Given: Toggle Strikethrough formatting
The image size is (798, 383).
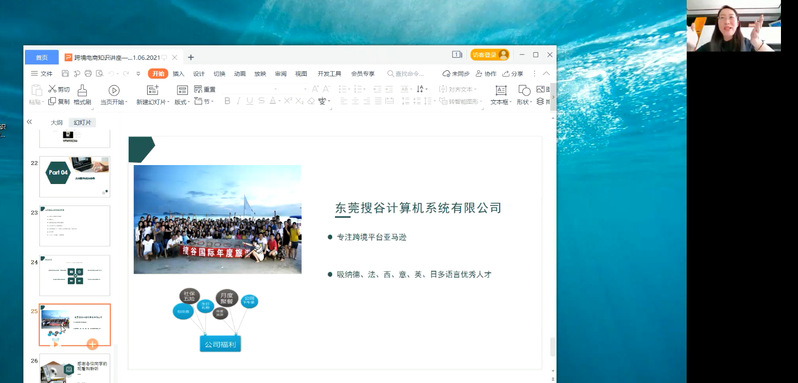Looking at the screenshot, I should point(261,101).
